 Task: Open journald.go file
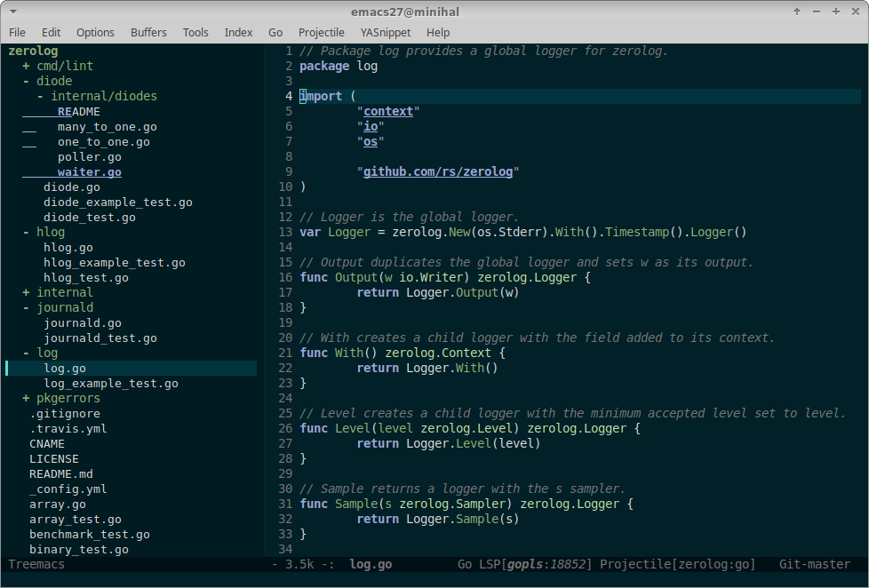(x=83, y=323)
